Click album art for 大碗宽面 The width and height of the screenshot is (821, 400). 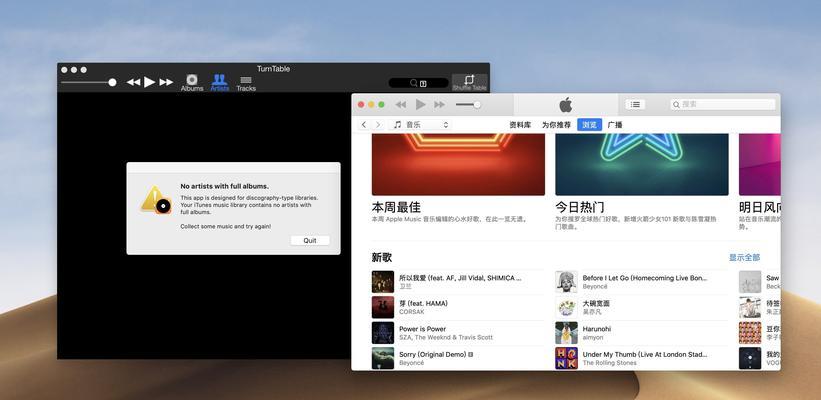(x=566, y=307)
